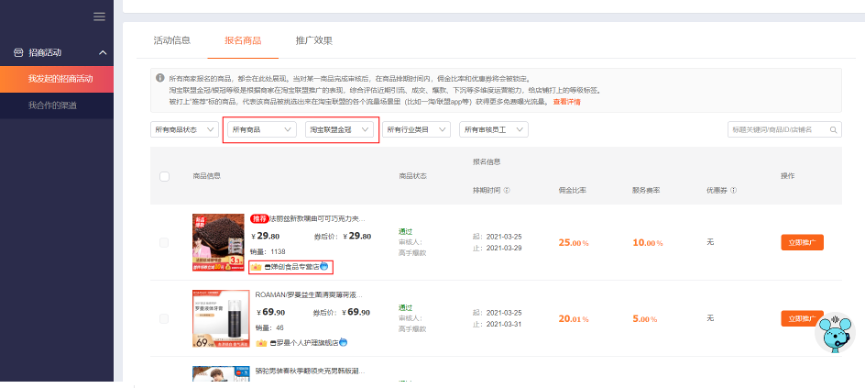Collapse the 招商活动 menu chevron
The image size is (866, 389).
[x=103, y=52]
